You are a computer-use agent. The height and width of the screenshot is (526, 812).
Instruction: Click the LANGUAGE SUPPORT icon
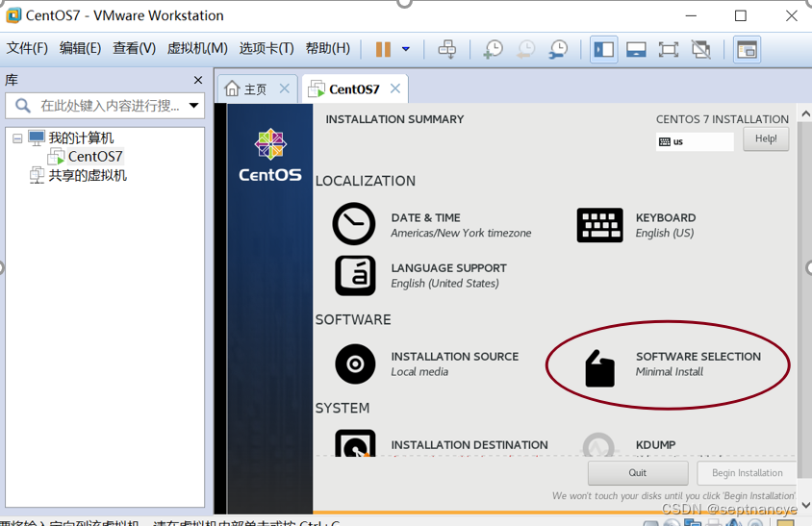coord(355,275)
